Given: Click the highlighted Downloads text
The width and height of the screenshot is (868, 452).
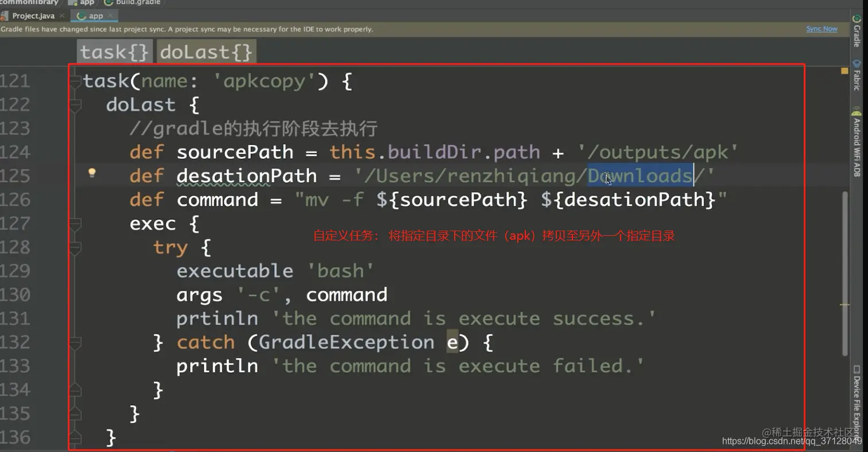Looking at the screenshot, I should 640,176.
